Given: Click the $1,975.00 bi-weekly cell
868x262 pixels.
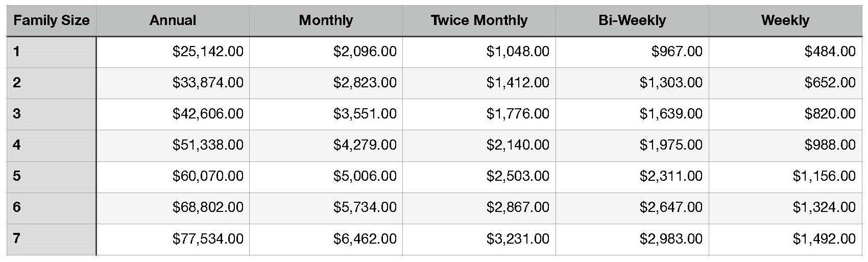Looking at the screenshot, I should click(x=632, y=146).
